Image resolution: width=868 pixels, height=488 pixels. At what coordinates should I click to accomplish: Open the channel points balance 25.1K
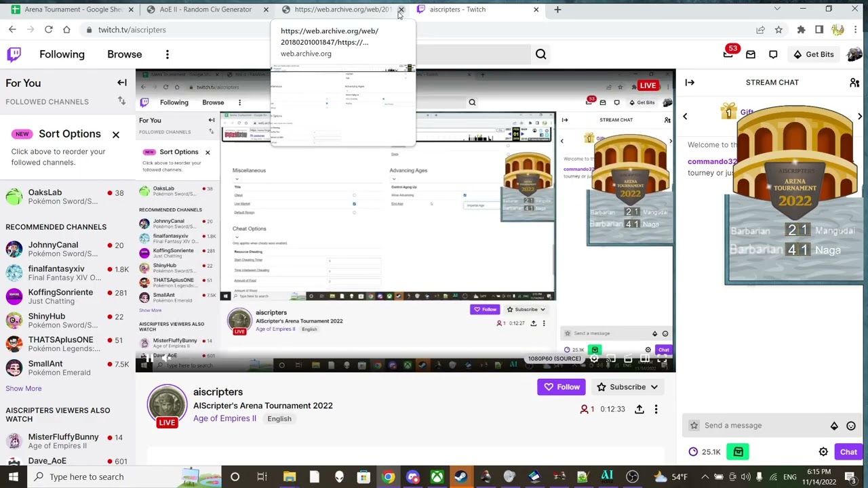(x=704, y=452)
